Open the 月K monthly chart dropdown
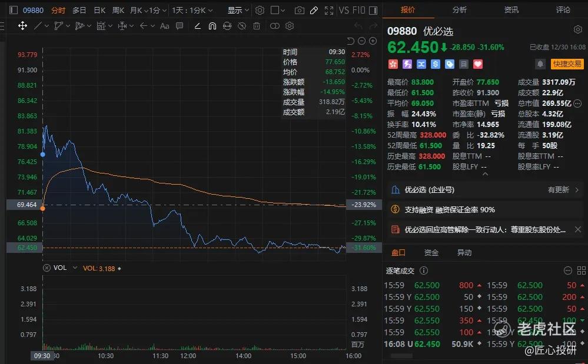Screen dimensions: 588x364 138,10
